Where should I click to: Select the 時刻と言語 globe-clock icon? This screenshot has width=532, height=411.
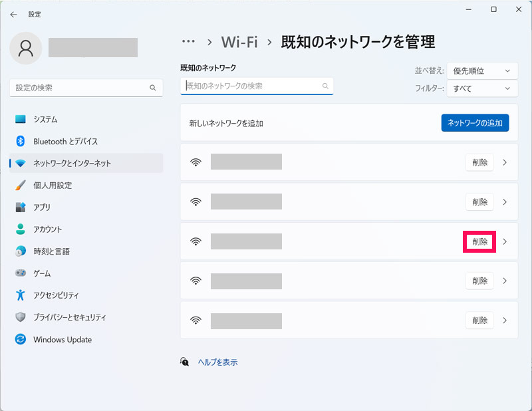point(21,251)
